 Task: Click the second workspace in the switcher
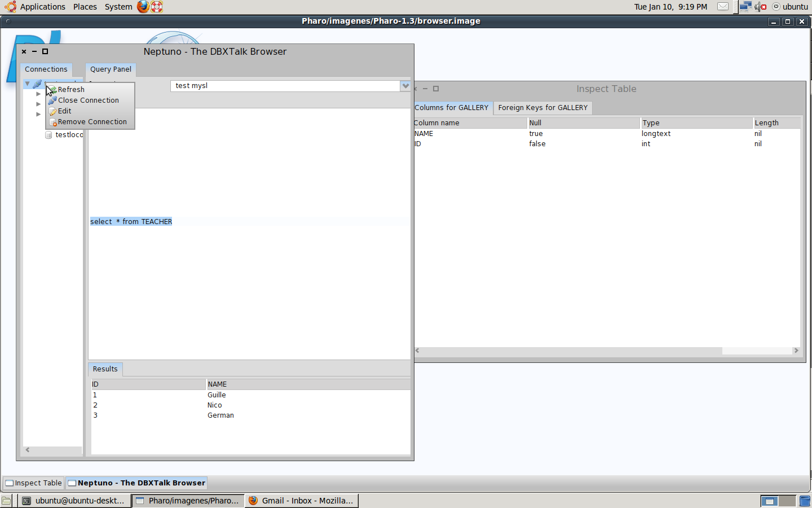click(787, 501)
